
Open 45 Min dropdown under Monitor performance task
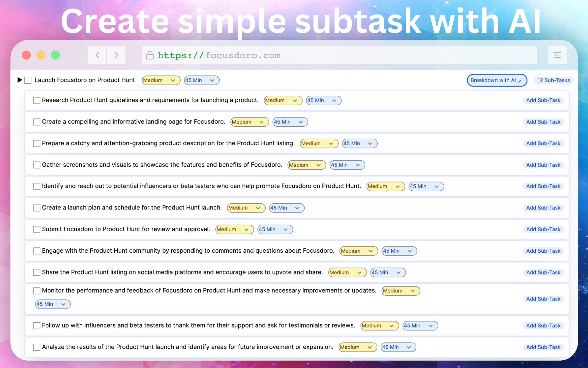(53, 304)
